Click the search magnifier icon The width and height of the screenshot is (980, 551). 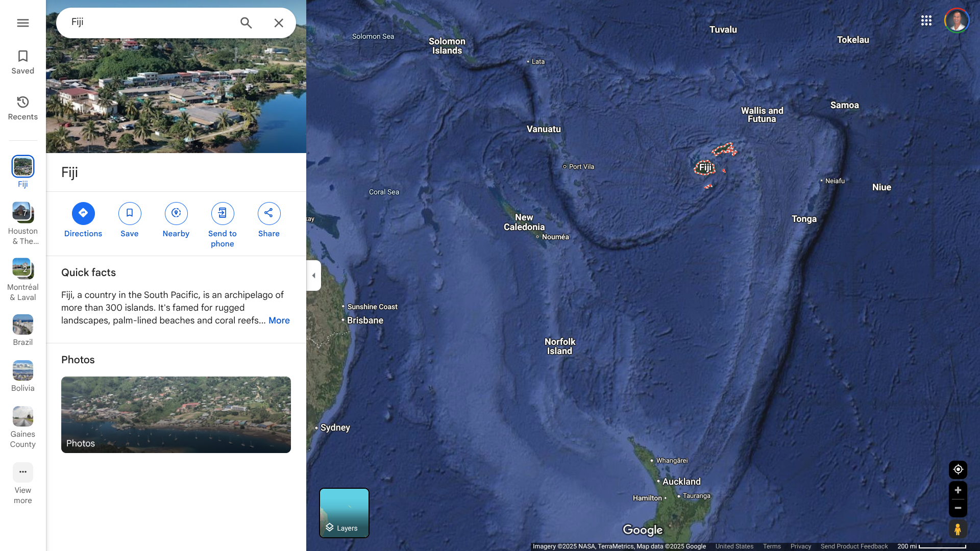pyautogui.click(x=246, y=23)
